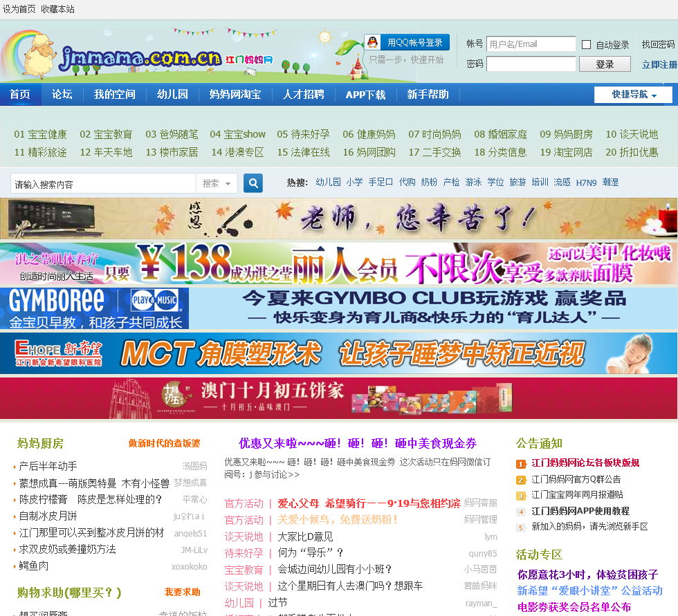Focus the 密码 password field

tap(531, 64)
